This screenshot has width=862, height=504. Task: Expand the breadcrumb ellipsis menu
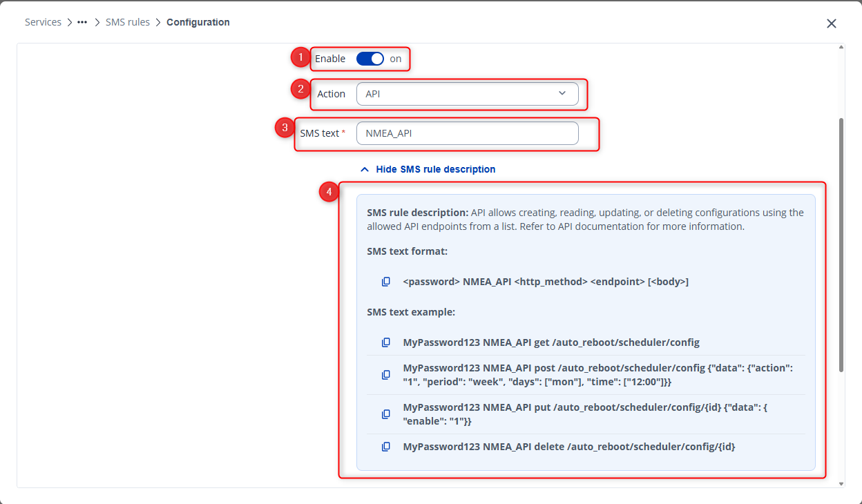[x=82, y=22]
